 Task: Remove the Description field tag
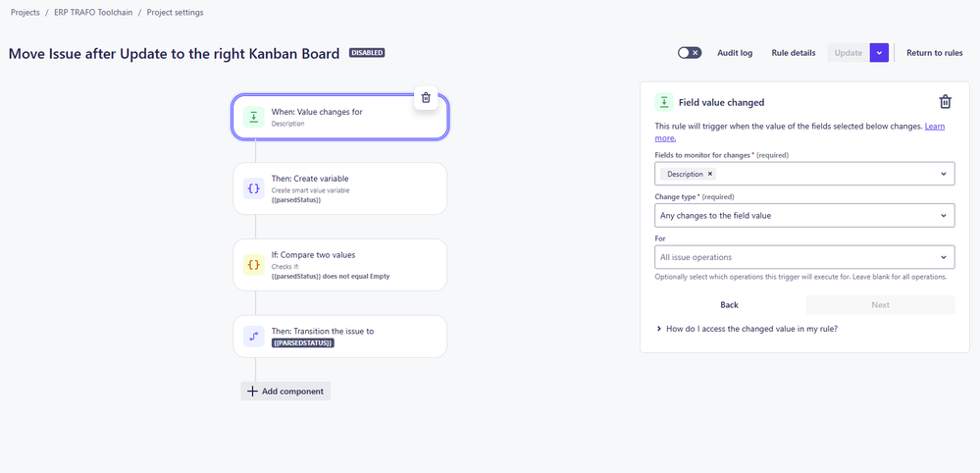710,174
